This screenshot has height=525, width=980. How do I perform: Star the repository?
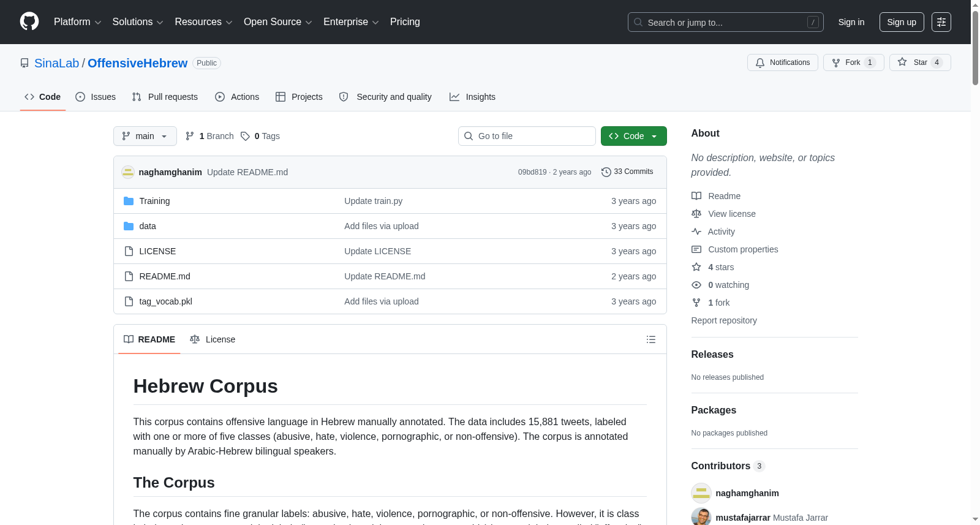920,62
